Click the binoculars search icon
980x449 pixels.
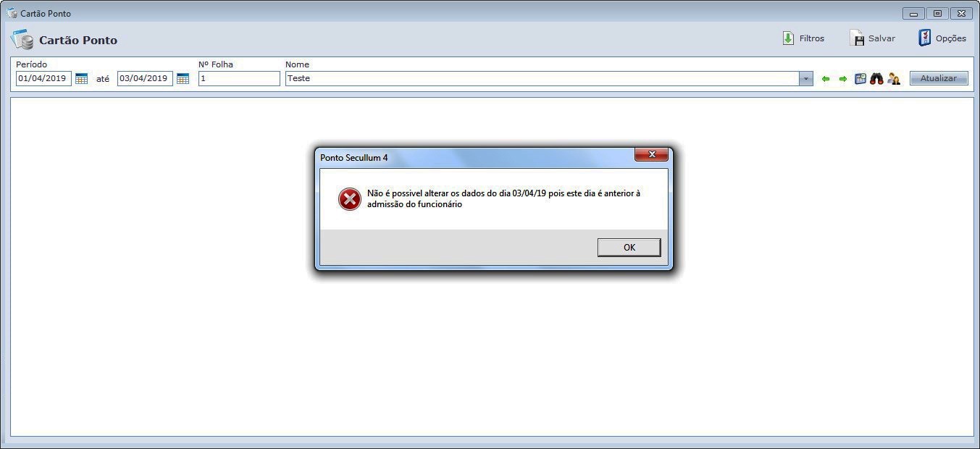coord(876,78)
